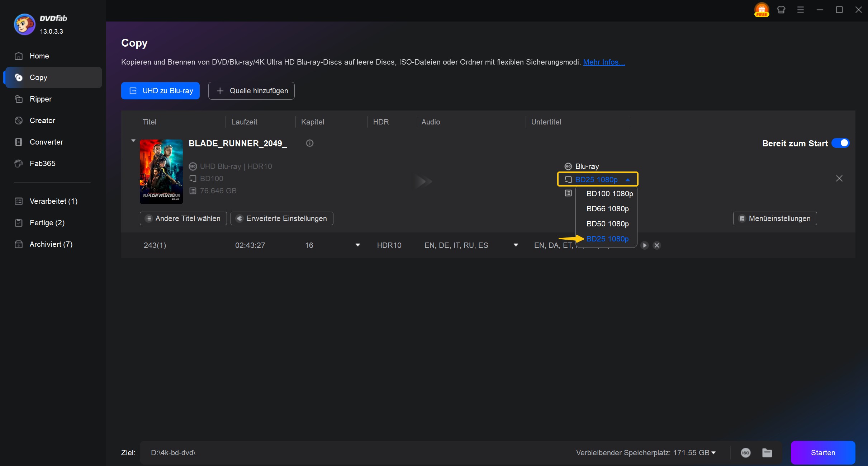Open the hamburger main menu

[x=801, y=10]
